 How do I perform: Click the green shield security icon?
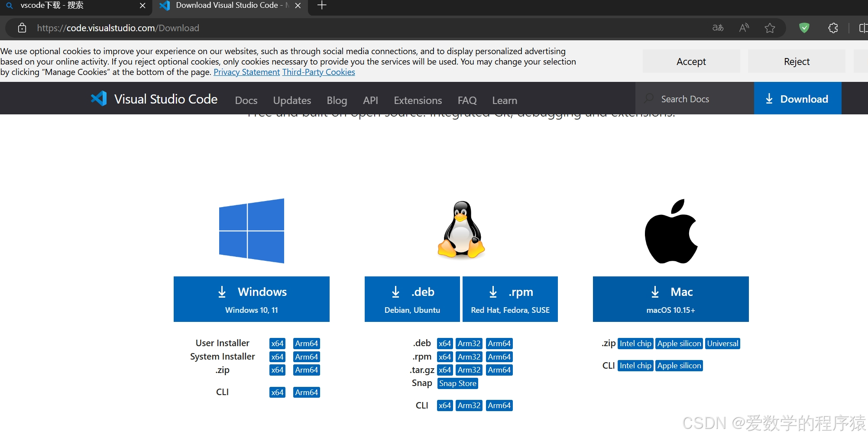coord(804,28)
